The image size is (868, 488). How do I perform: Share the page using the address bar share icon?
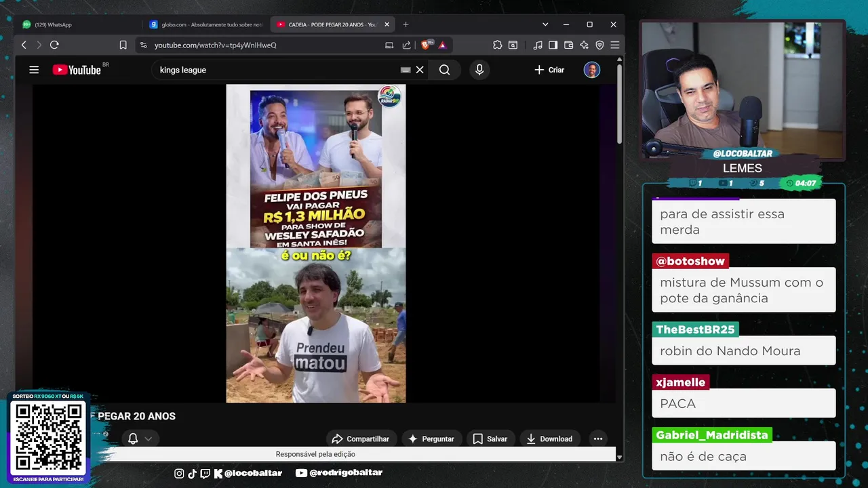coord(406,45)
